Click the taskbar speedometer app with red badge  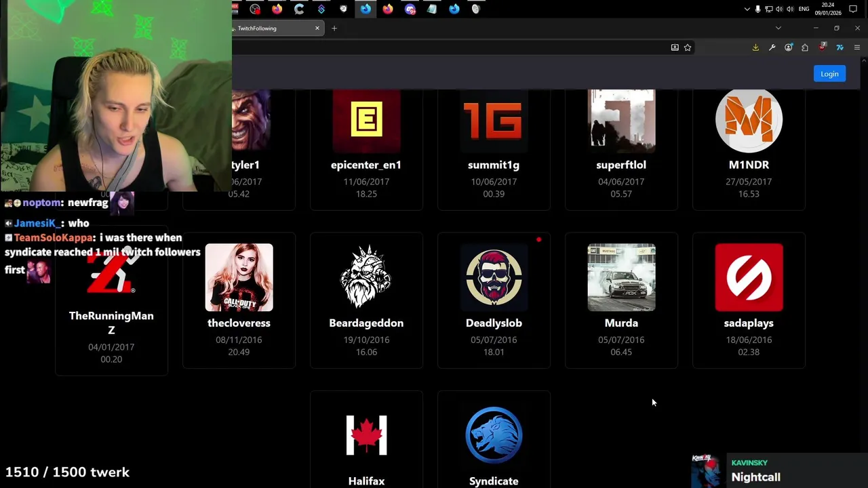[x=255, y=9]
